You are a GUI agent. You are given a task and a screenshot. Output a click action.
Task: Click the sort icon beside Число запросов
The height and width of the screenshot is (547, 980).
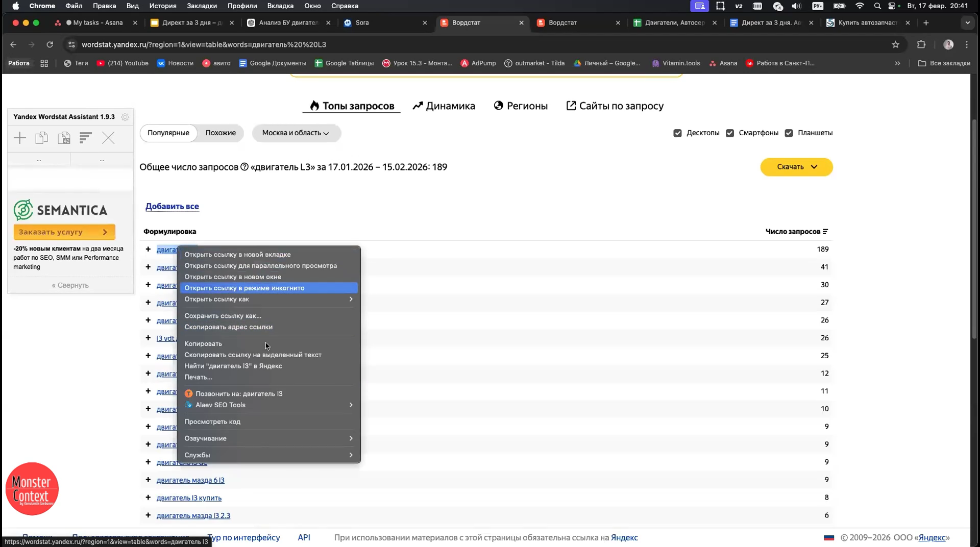825,232
